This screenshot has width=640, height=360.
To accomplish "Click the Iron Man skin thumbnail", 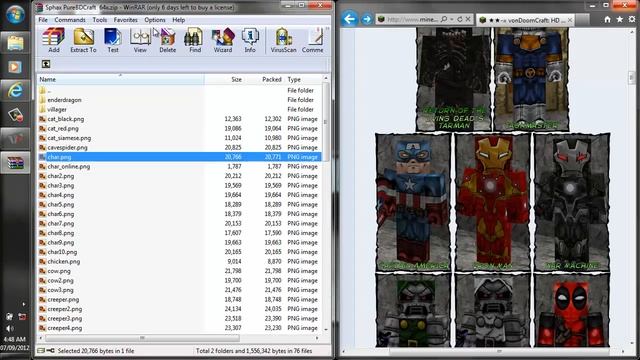I will (493, 202).
